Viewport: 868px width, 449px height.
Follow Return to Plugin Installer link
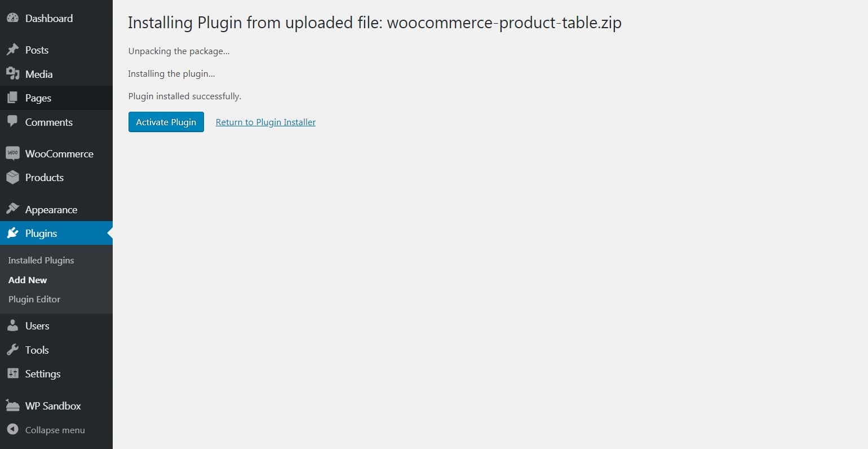(265, 122)
